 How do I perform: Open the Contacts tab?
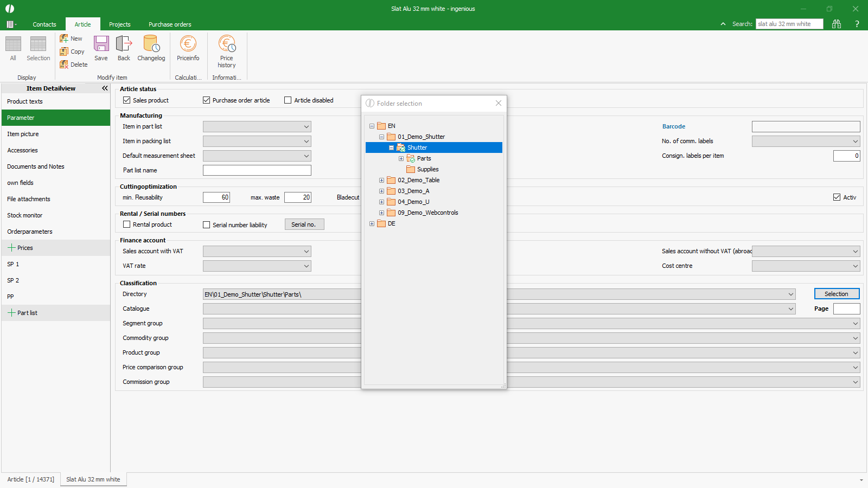[x=44, y=24]
